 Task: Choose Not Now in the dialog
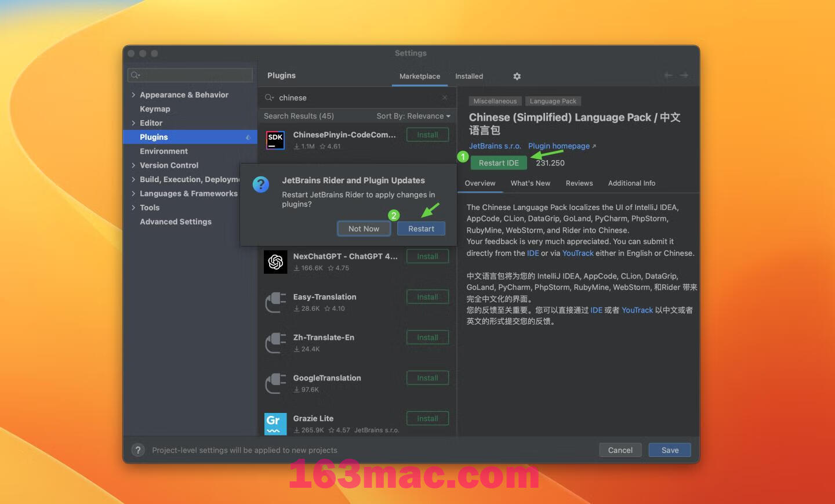(x=364, y=229)
